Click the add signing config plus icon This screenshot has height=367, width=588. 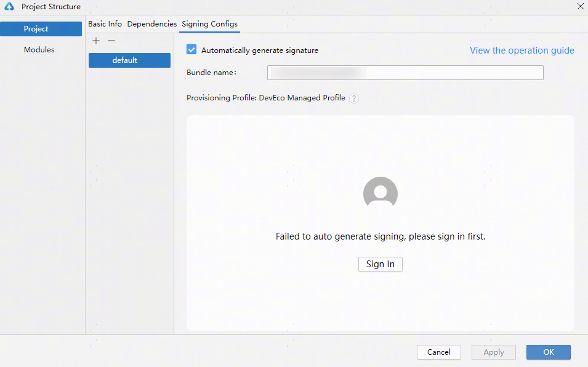(96, 41)
